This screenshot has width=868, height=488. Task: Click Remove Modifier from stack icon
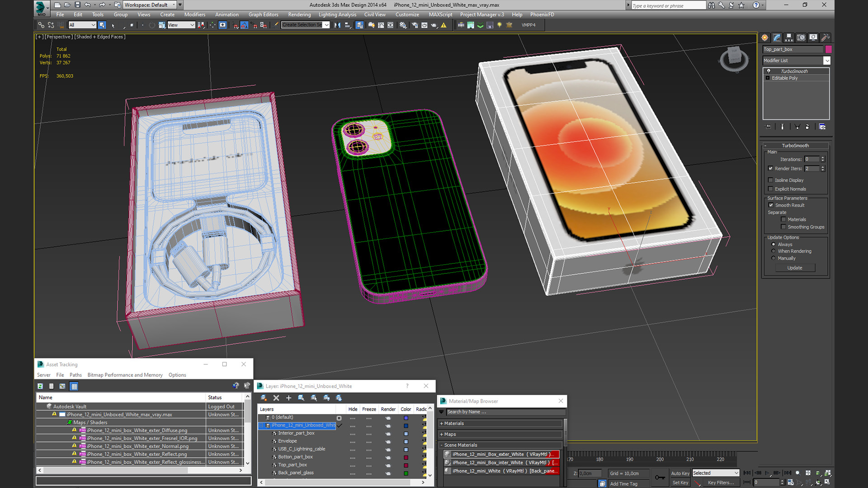tap(807, 127)
